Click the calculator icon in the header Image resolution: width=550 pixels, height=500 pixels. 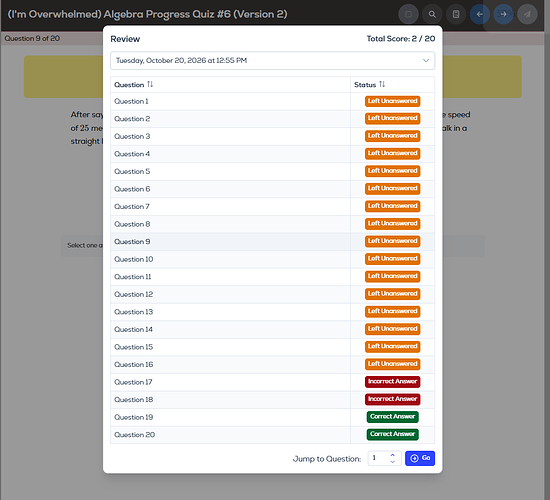point(456,14)
